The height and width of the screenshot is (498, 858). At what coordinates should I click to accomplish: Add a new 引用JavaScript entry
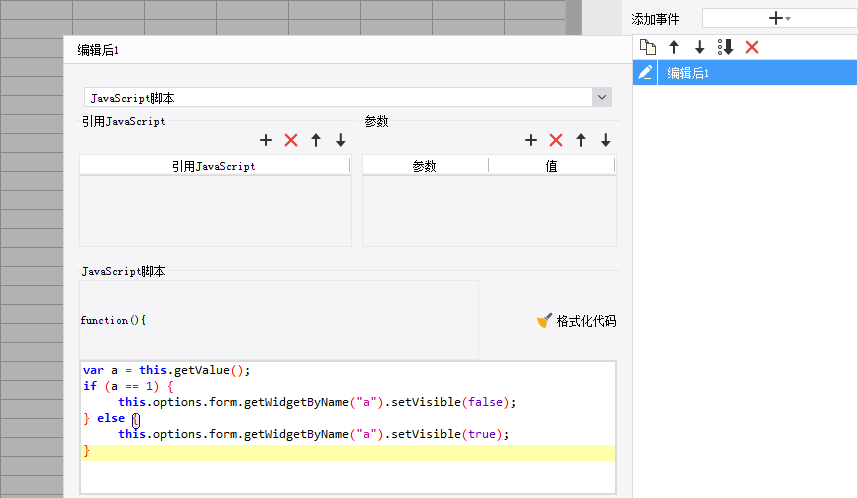coord(266,140)
